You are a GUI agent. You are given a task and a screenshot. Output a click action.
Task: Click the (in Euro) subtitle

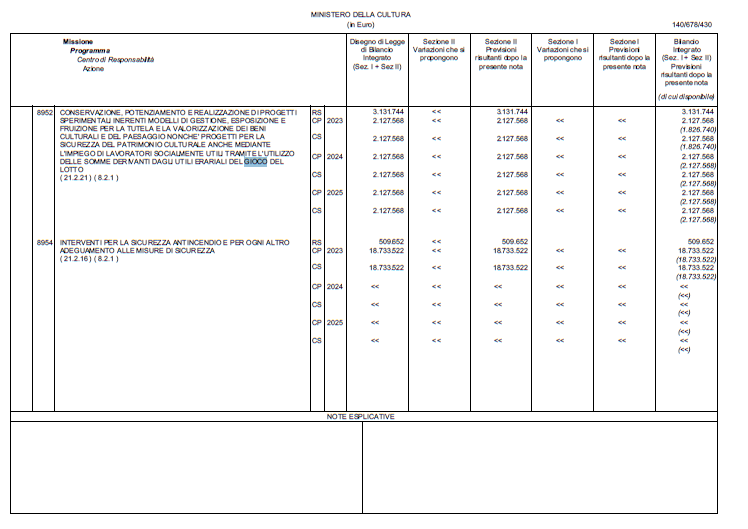[361, 24]
